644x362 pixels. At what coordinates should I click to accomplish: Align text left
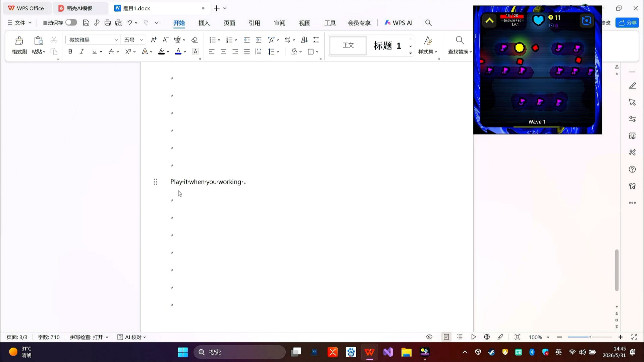tap(212, 52)
